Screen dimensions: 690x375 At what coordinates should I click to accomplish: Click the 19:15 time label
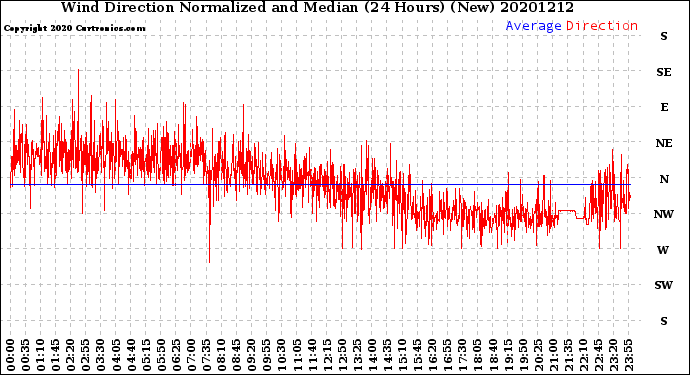507,355
